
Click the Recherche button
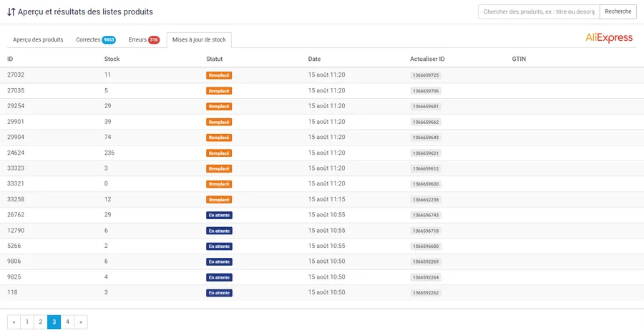(618, 11)
